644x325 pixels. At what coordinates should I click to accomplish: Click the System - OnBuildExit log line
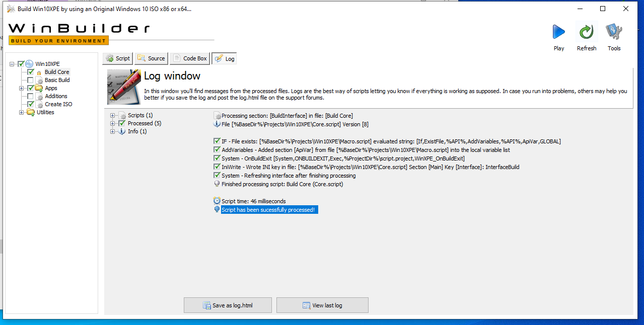point(343,158)
